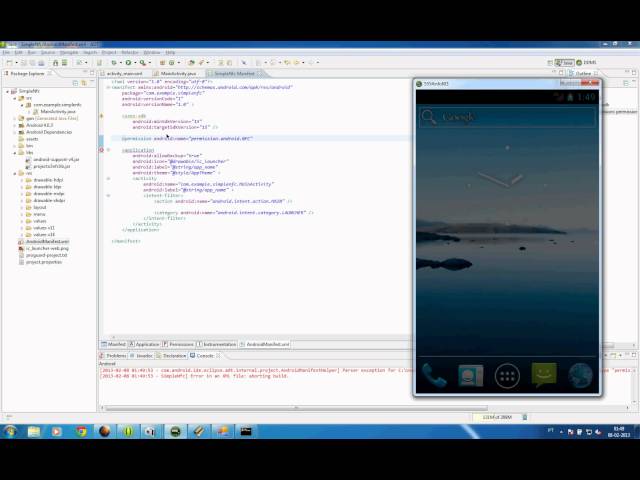Switch to MainActivity.java editor tab
The width and height of the screenshot is (640, 480).
pos(178,73)
